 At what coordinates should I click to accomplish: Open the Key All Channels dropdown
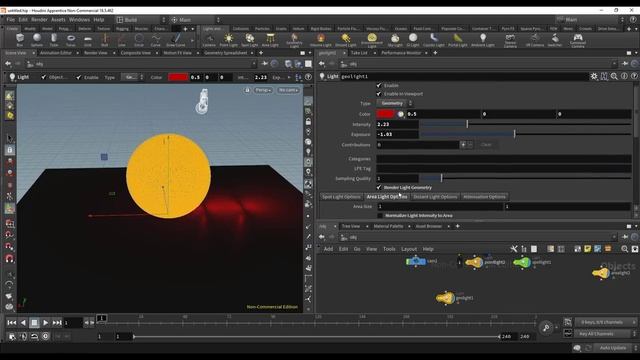pyautogui.click(x=605, y=334)
